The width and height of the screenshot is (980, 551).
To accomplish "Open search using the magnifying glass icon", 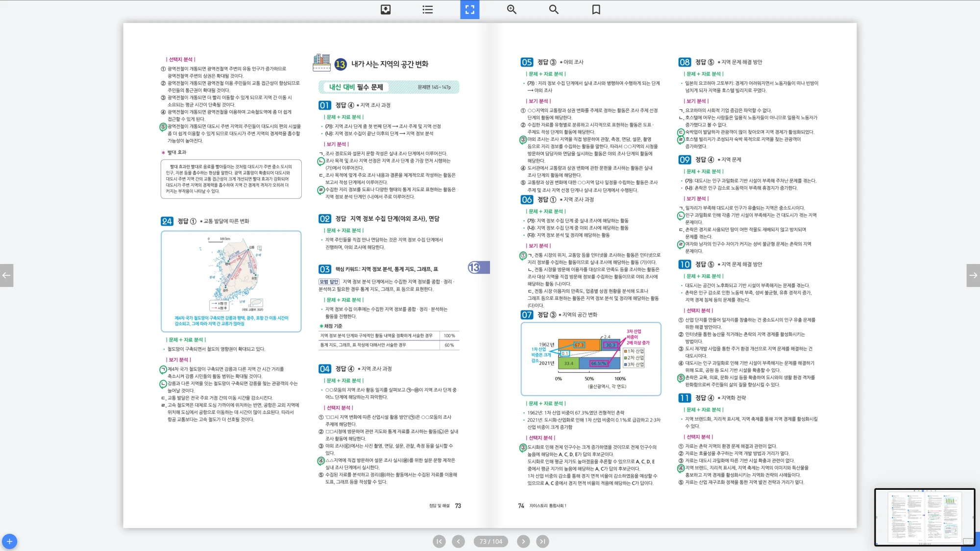I will coord(553,9).
